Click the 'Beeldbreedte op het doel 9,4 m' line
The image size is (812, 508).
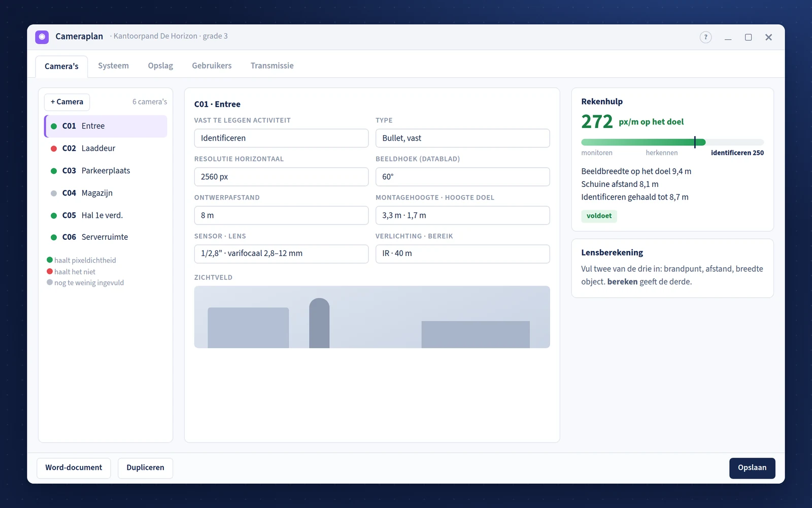click(636, 171)
